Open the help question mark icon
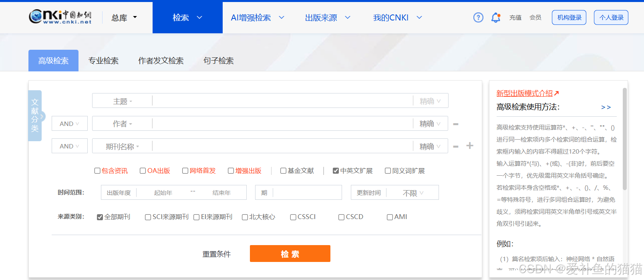 [x=478, y=18]
